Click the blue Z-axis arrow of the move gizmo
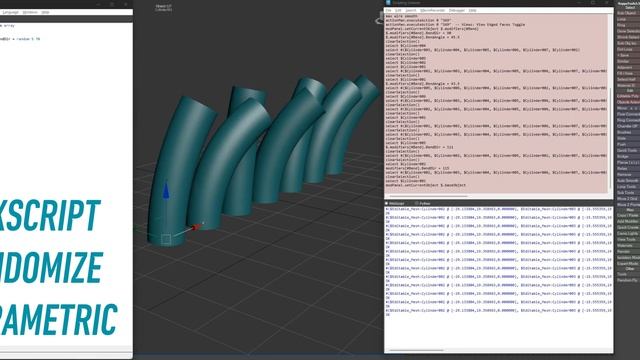640x360 pixels. point(166,191)
